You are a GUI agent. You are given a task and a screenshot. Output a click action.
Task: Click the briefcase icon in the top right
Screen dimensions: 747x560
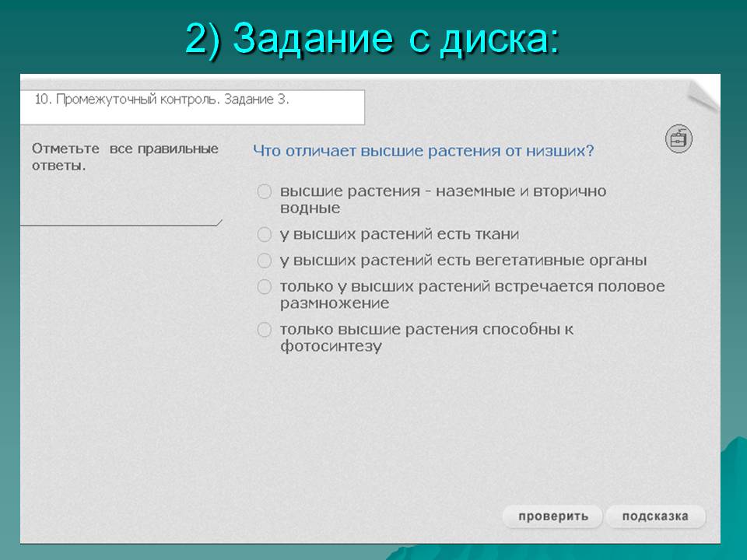pyautogui.click(x=679, y=138)
